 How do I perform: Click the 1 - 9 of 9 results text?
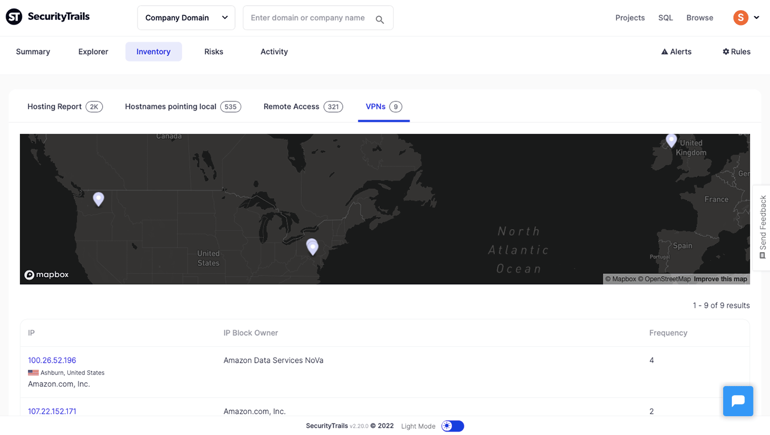[721, 305]
